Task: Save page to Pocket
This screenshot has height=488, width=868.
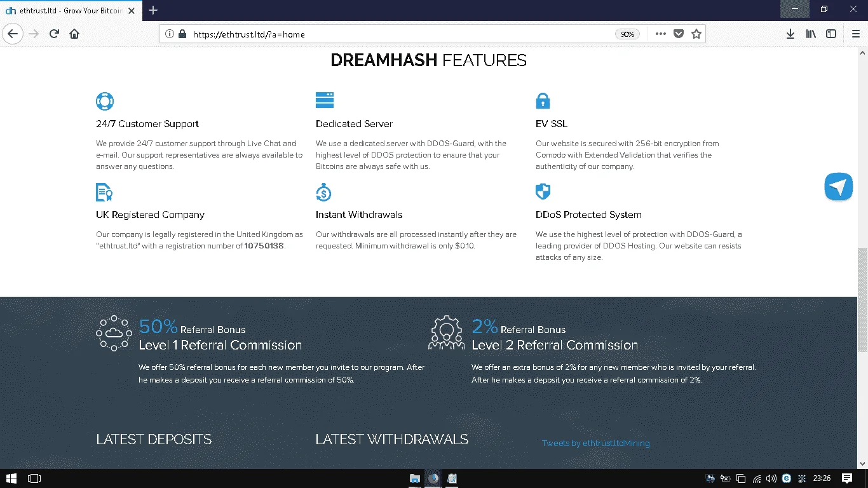Action: [679, 34]
